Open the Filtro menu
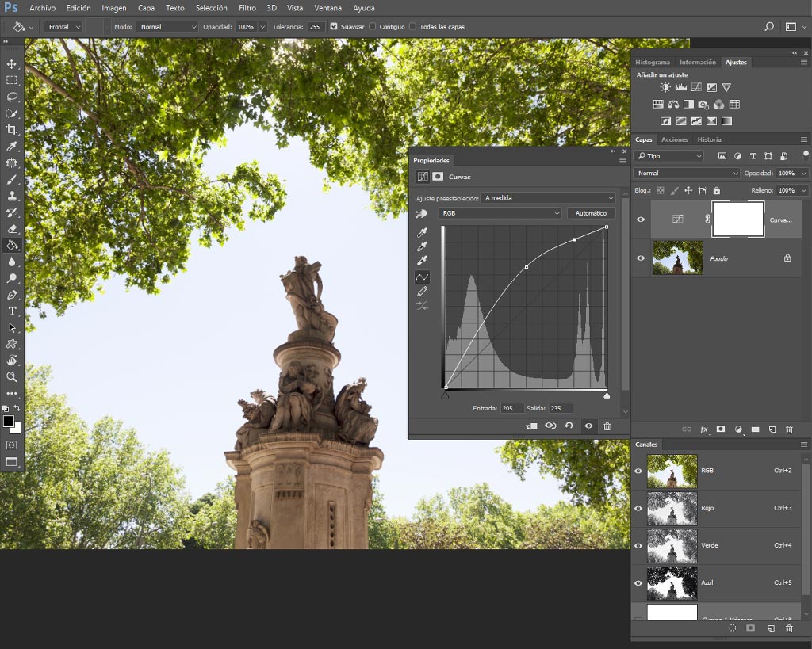This screenshot has width=812, height=649. pos(247,8)
